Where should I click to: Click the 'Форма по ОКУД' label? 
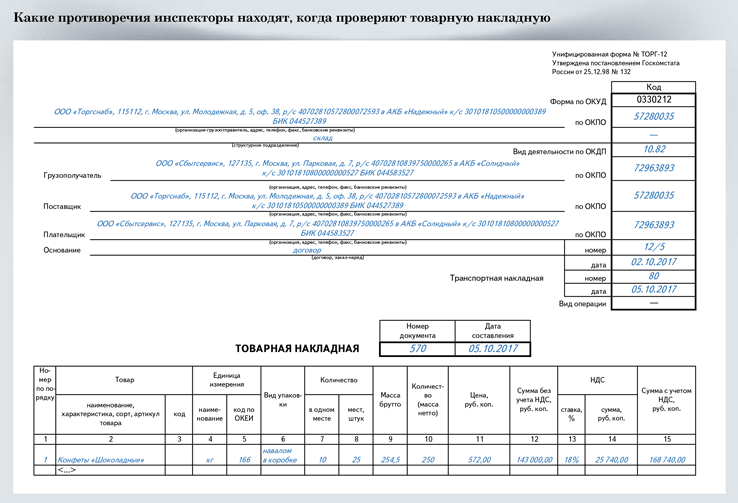(x=578, y=101)
